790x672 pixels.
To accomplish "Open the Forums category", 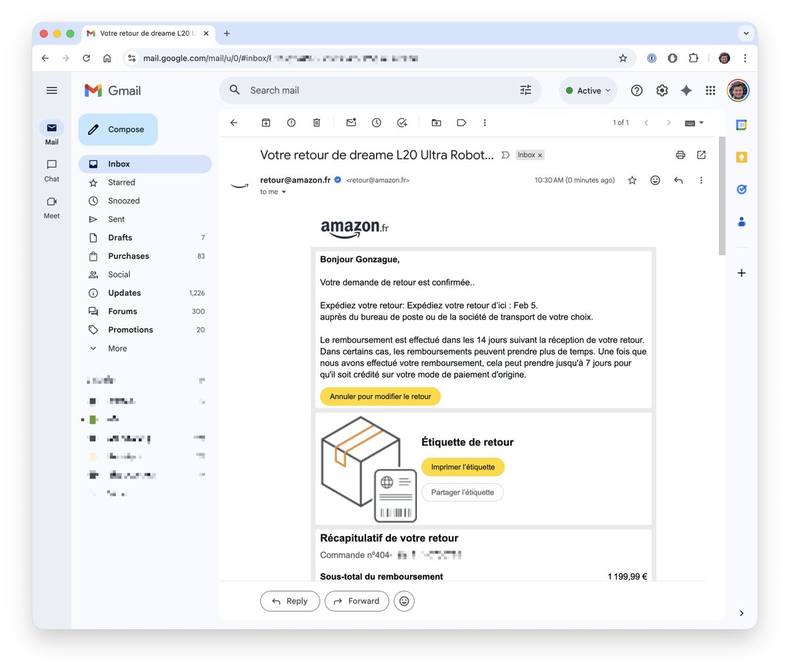I will [x=145, y=311].
